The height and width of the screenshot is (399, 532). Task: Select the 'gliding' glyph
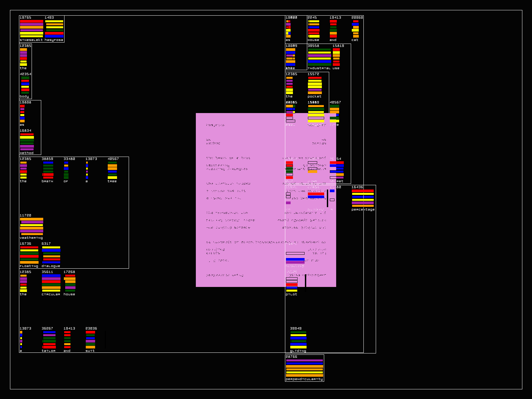coord(298,339)
